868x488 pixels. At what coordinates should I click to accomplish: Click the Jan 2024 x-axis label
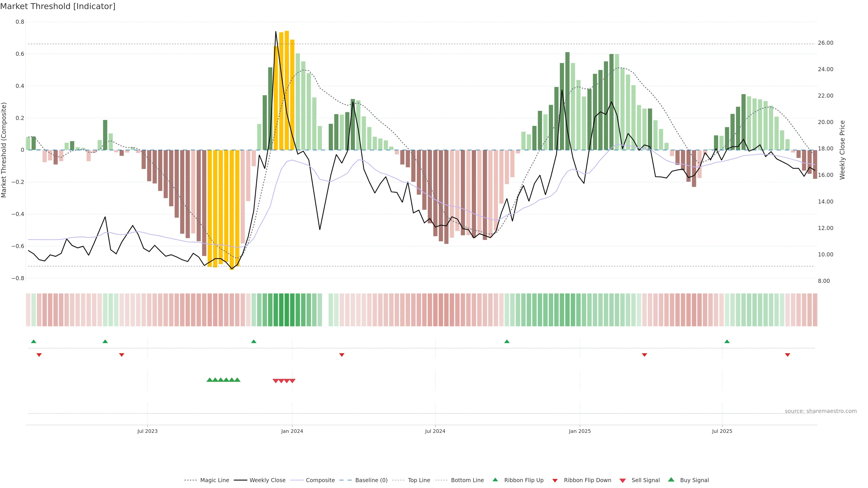(x=292, y=431)
